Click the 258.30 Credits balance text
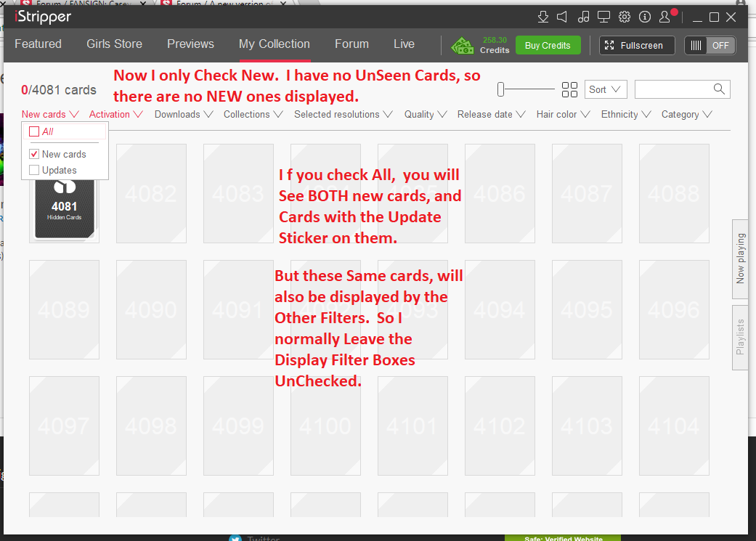This screenshot has width=756, height=541. [x=495, y=45]
